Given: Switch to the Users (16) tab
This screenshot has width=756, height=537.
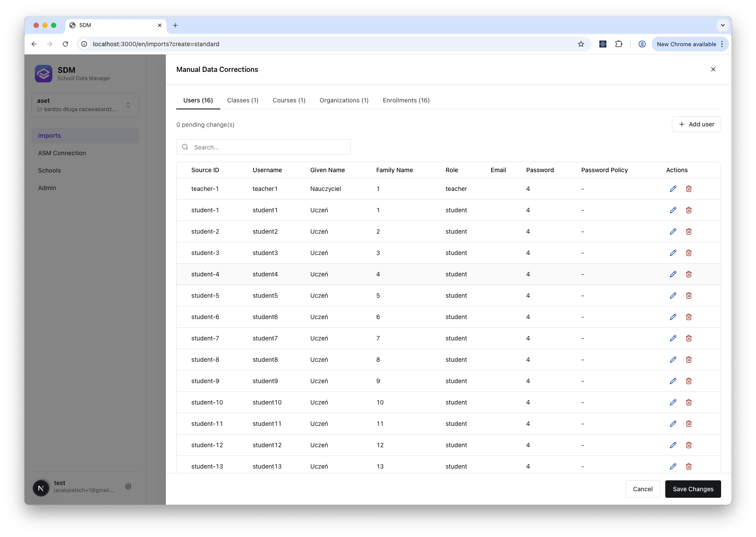Looking at the screenshot, I should [x=198, y=100].
